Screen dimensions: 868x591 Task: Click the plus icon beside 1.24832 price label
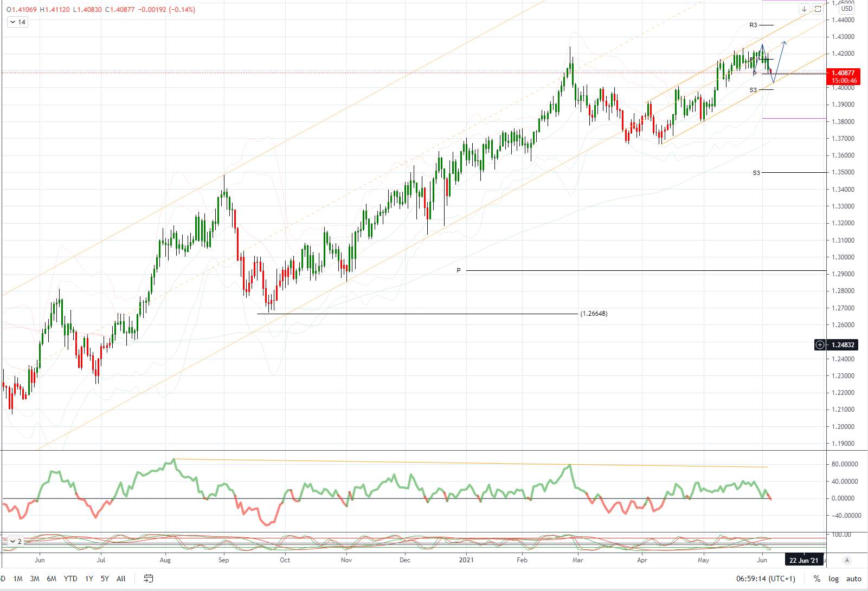pos(820,345)
